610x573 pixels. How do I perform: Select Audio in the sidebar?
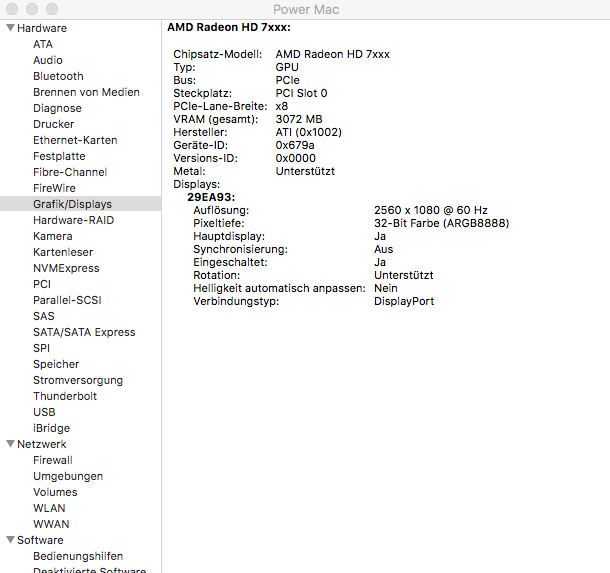click(48, 60)
